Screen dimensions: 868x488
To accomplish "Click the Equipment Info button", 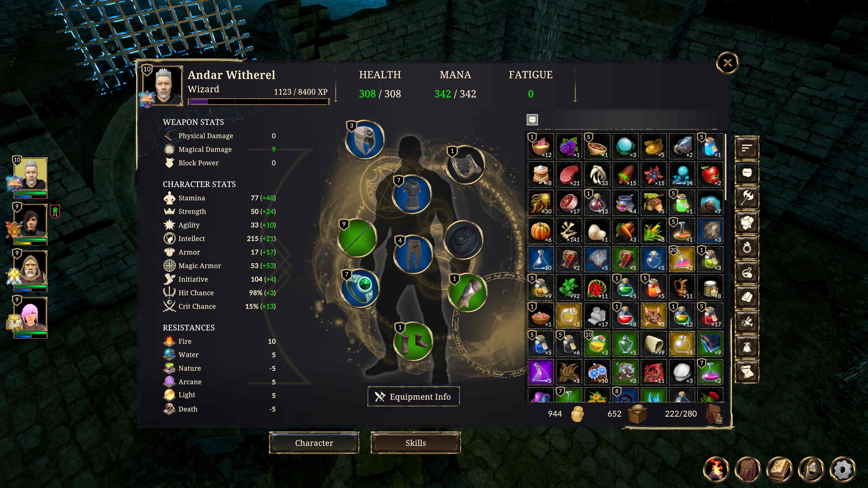I will click(413, 396).
